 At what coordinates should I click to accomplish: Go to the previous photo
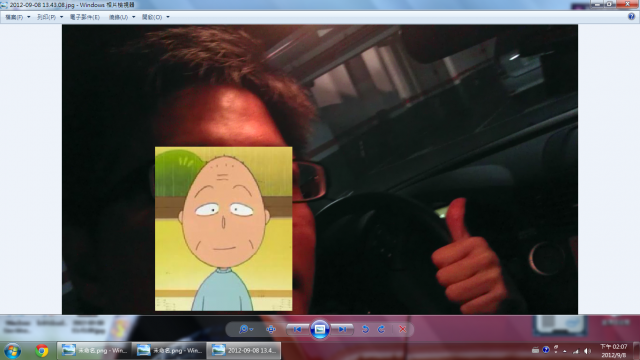pos(297,329)
